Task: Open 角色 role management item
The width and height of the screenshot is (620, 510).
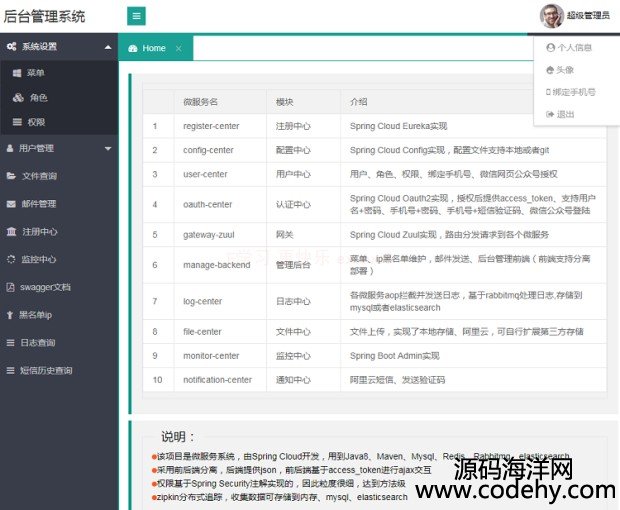Action: click(x=38, y=98)
